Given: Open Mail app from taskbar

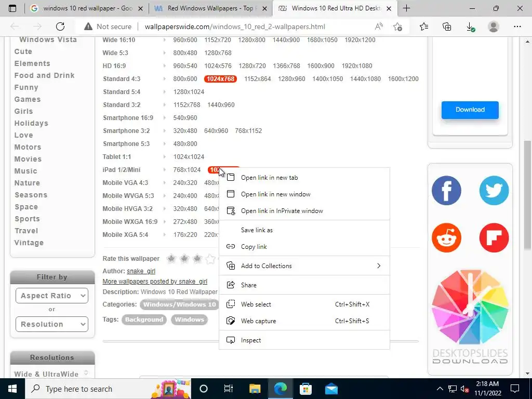Looking at the screenshot, I should pyautogui.click(x=331, y=389).
